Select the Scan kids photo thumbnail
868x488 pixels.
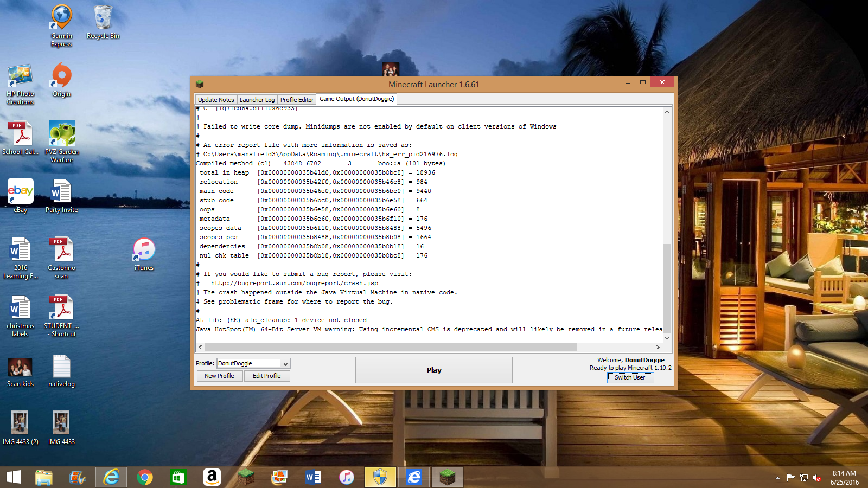[x=20, y=371]
